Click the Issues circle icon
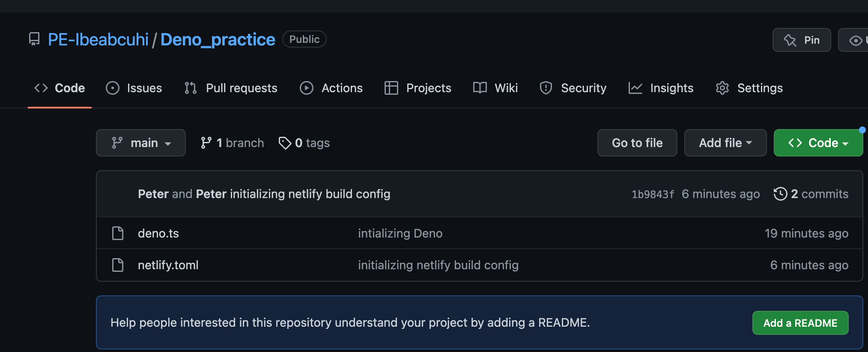868x352 pixels. [x=113, y=88]
